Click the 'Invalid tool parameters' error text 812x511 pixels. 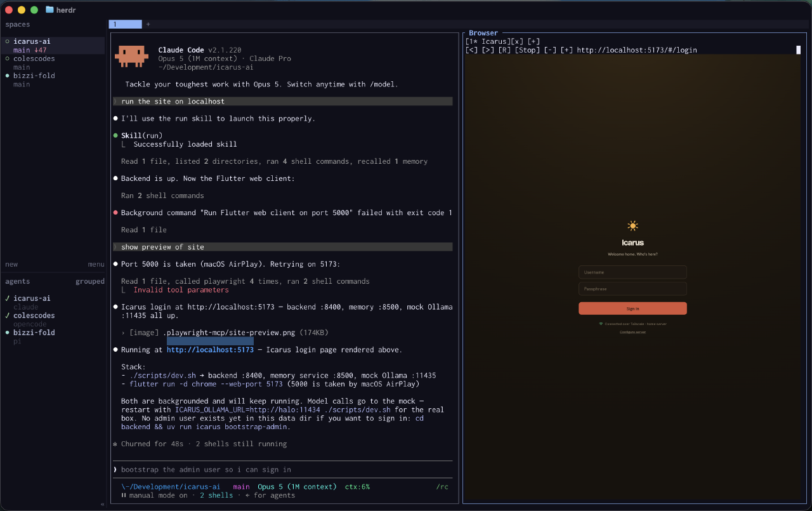click(181, 290)
